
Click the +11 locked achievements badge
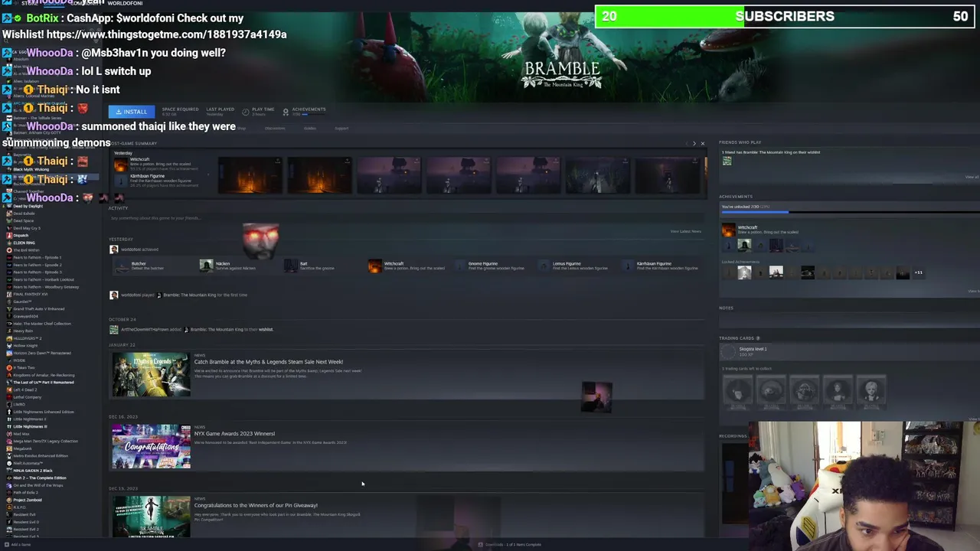pyautogui.click(x=918, y=272)
